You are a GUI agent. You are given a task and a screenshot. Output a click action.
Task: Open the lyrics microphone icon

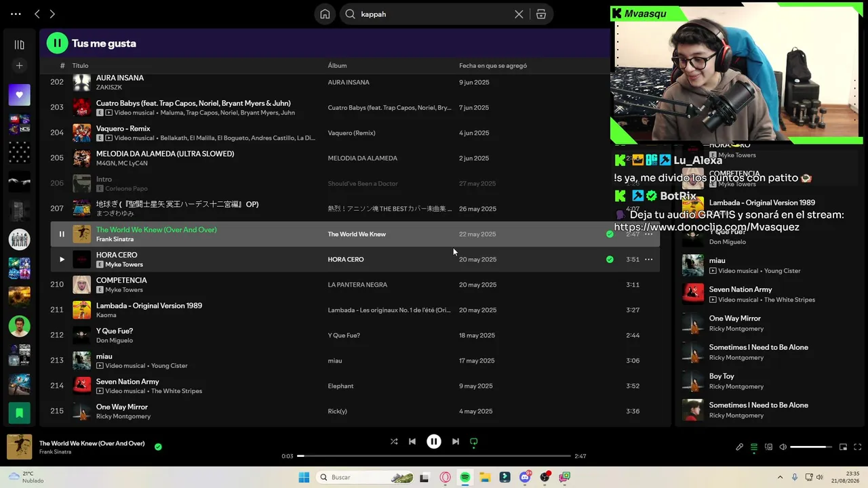739,447
